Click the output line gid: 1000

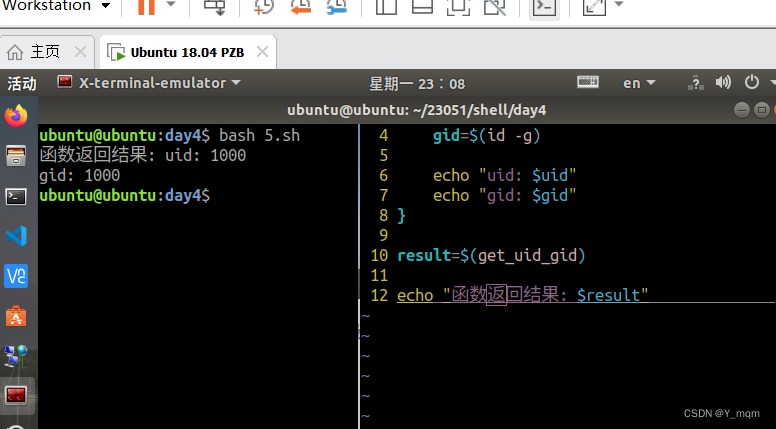pos(80,175)
